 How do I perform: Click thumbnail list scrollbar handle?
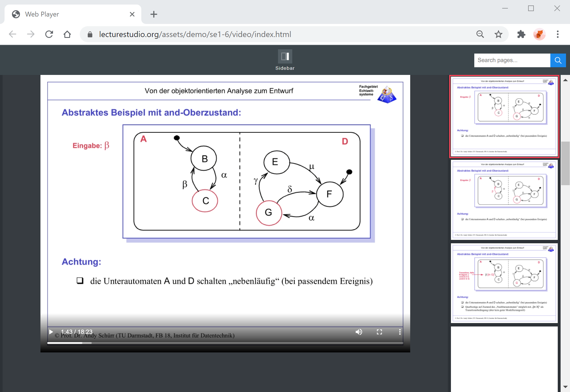565,163
